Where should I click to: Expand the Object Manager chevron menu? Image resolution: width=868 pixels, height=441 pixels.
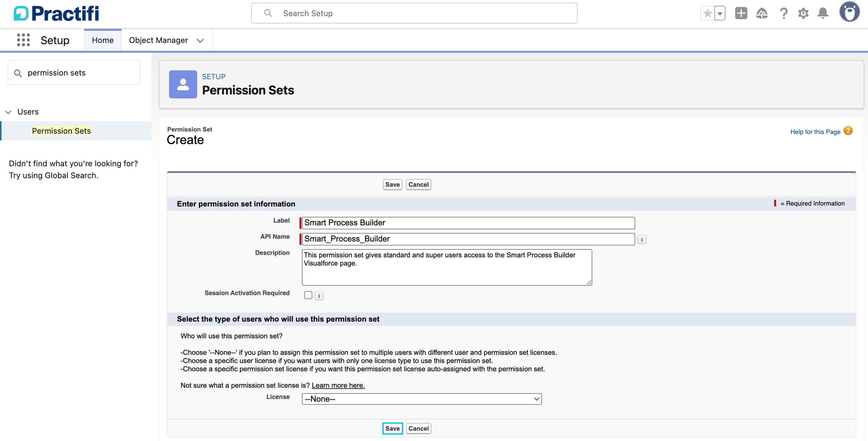(x=200, y=41)
